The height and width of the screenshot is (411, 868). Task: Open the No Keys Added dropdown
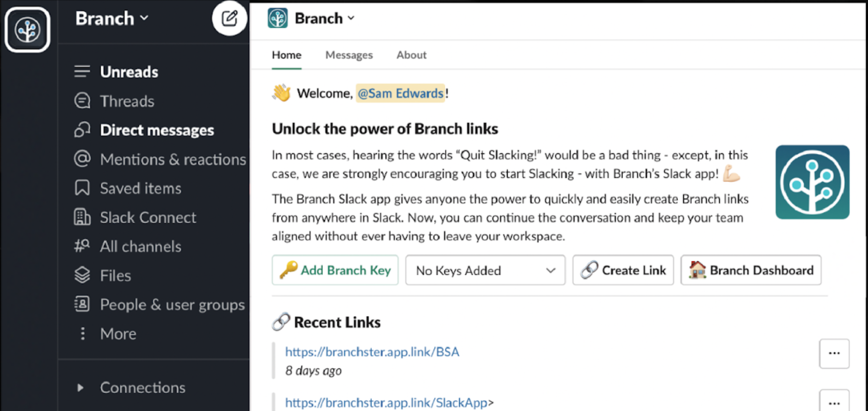click(x=485, y=270)
